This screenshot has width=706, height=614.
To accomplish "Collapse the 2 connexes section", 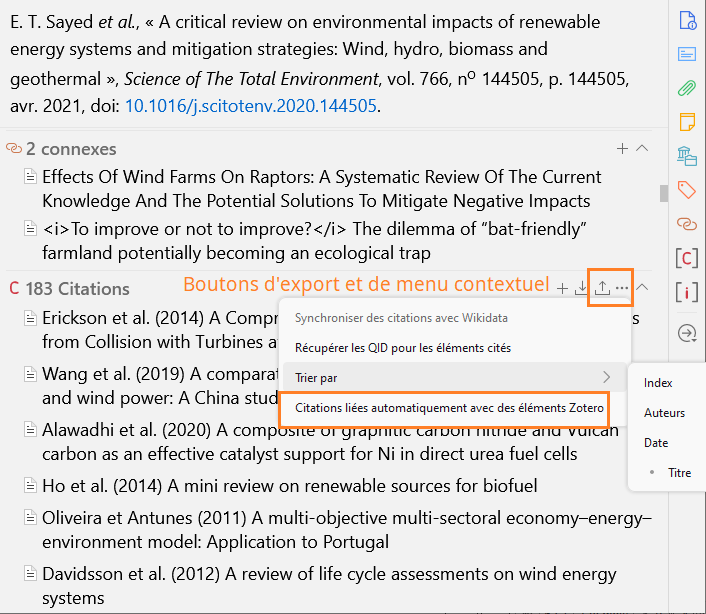I will pyautogui.click(x=643, y=149).
